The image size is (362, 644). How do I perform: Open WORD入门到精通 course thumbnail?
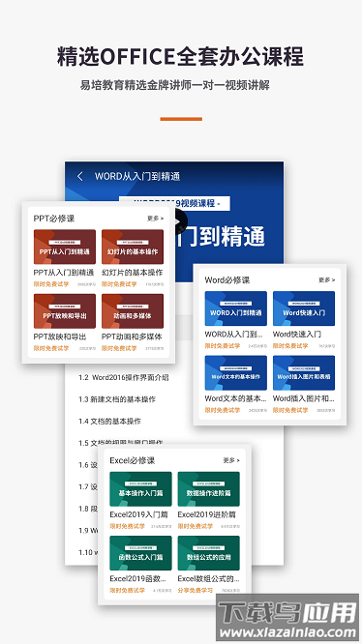(236, 308)
